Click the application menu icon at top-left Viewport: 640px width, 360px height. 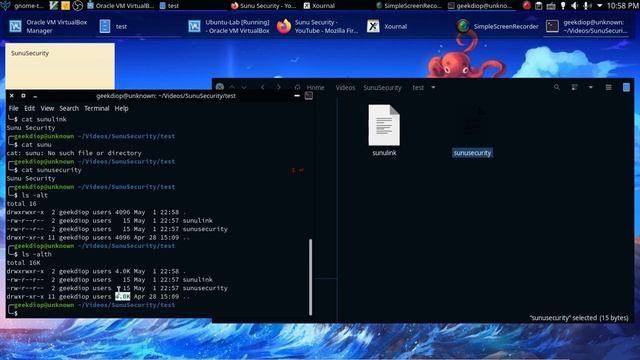6,6
